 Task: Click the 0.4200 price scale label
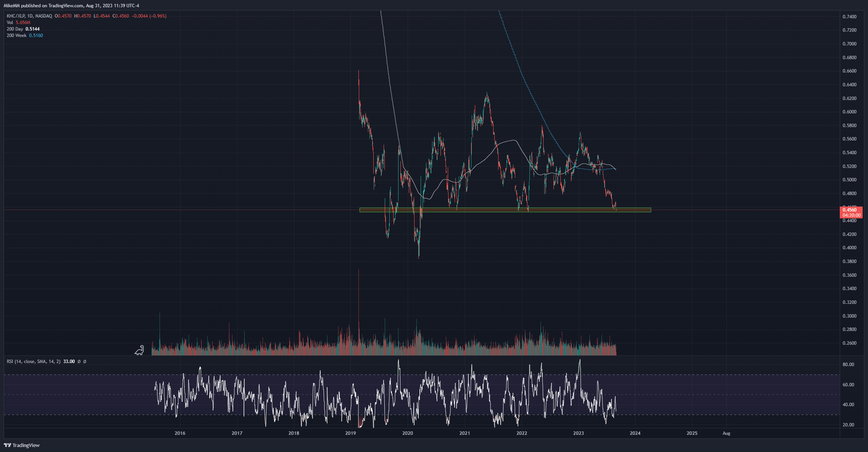click(849, 234)
